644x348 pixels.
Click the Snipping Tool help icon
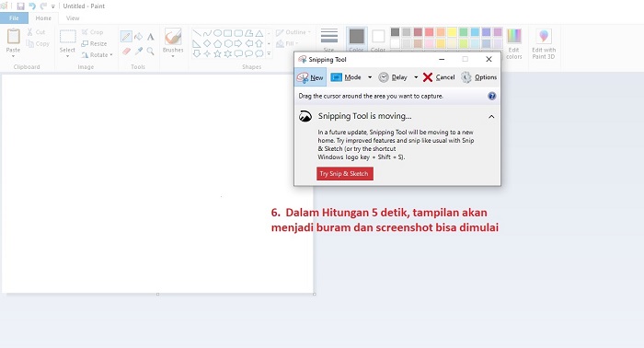point(491,96)
